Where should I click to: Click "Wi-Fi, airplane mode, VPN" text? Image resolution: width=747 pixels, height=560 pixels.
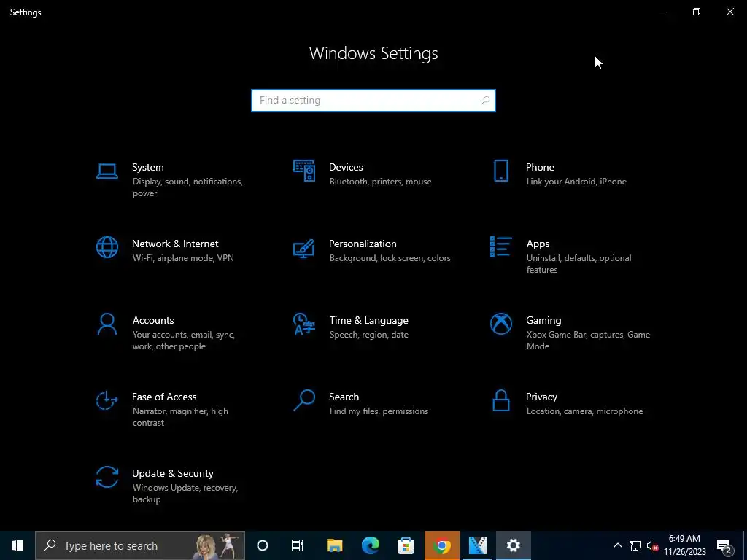183,258
